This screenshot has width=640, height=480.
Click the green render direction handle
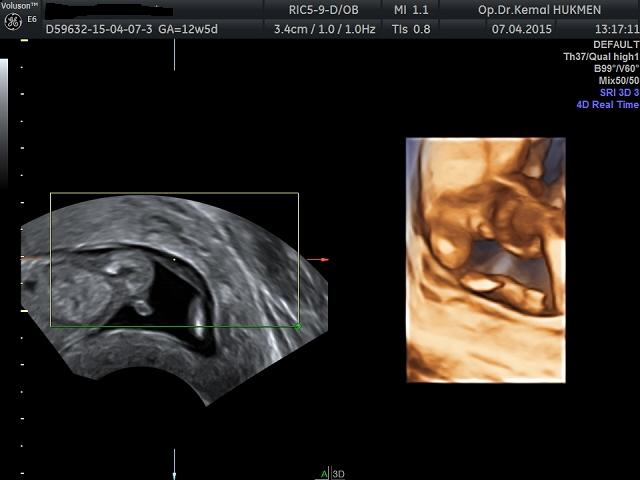(297, 326)
